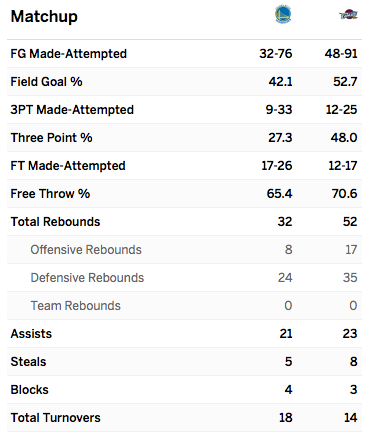The width and height of the screenshot is (372, 432).
Task: Click the Assists row label
Action: tap(31, 334)
